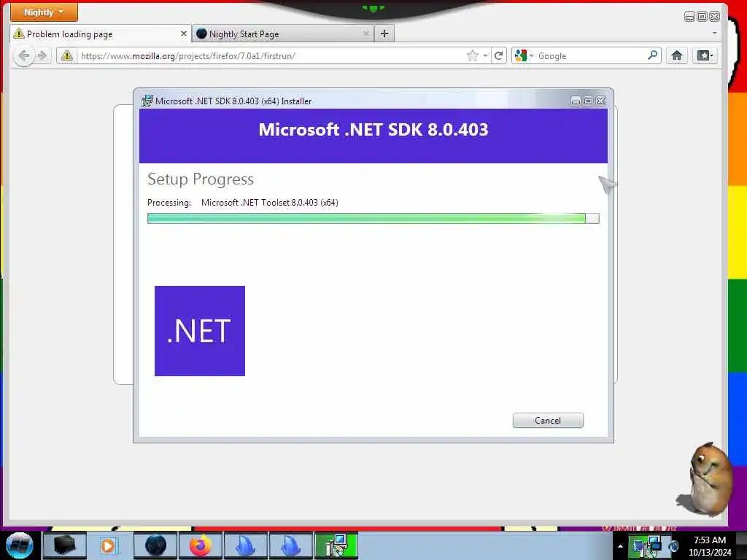Open a new tab with plus button
Image resolution: width=747 pixels, height=560 pixels.
(384, 34)
